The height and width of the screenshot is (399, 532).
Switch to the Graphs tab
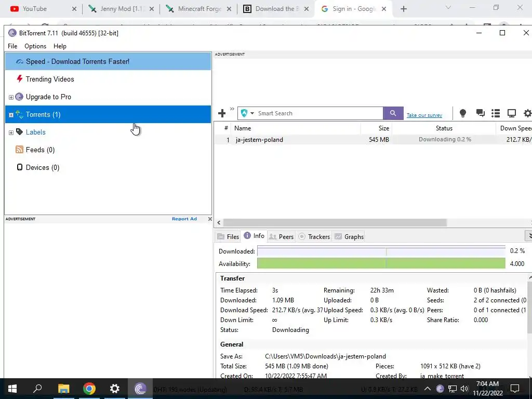pyautogui.click(x=349, y=236)
